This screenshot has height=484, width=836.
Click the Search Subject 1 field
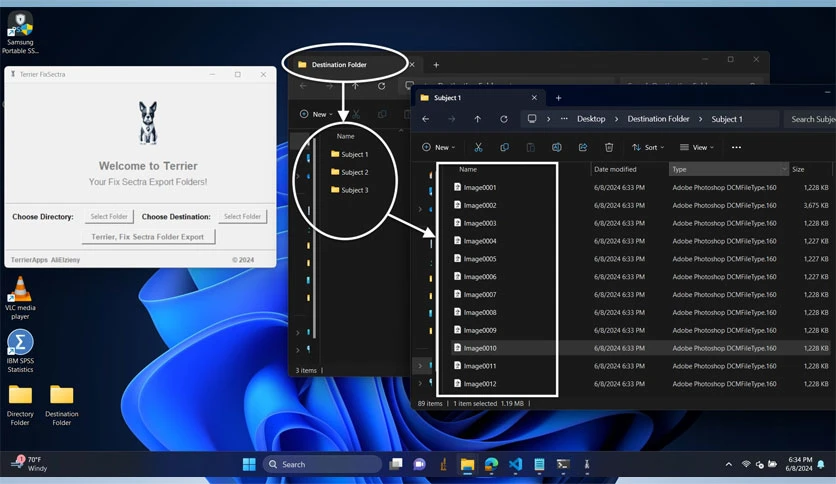tap(809, 119)
